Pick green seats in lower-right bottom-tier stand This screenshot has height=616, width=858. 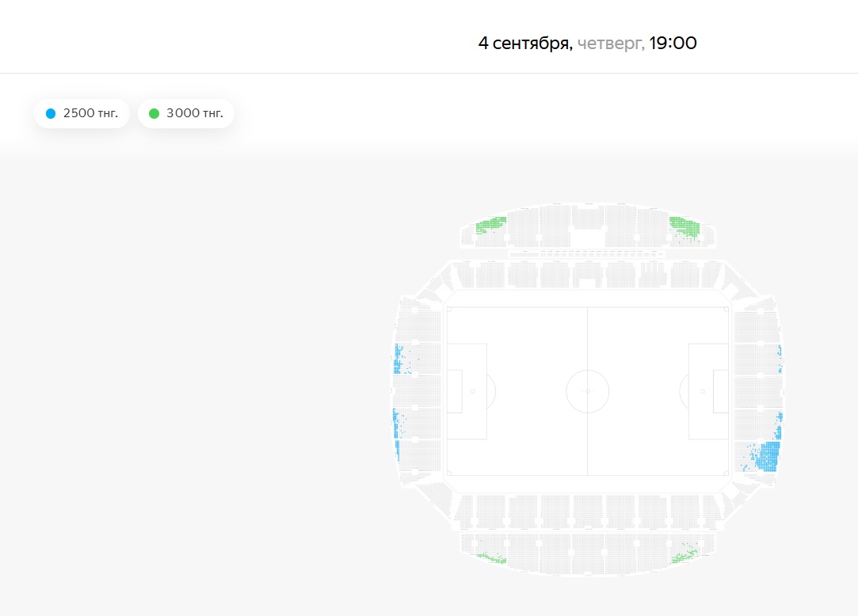(684, 553)
